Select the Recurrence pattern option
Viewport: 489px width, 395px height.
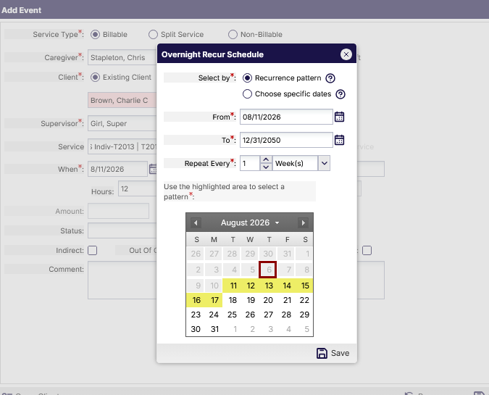pos(247,78)
